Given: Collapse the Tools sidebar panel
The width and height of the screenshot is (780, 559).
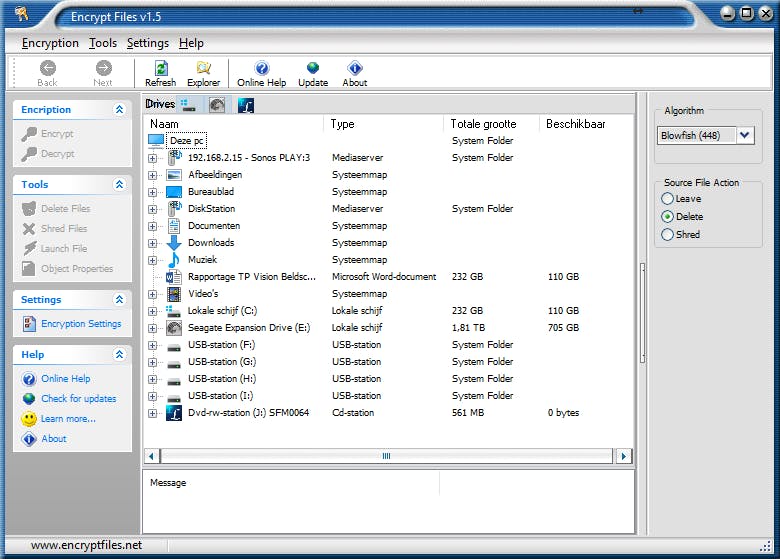Looking at the screenshot, I should 119,185.
